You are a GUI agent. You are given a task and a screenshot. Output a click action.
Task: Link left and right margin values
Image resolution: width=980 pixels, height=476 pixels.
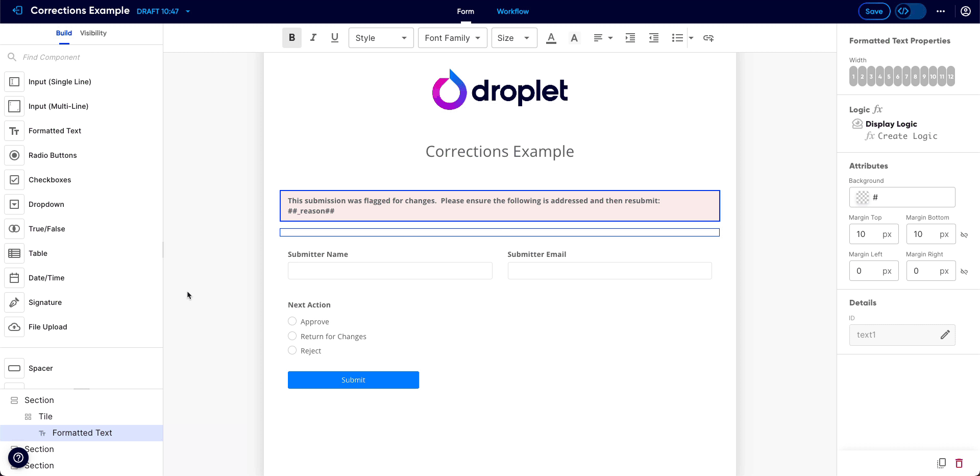[964, 272]
